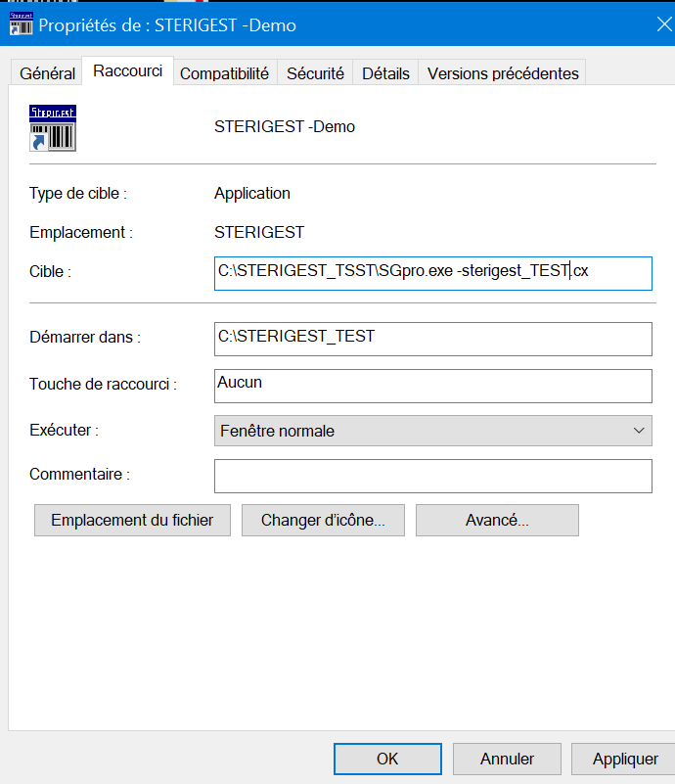Click inside the Cible target field
The width and height of the screenshot is (675, 784).
click(x=433, y=273)
